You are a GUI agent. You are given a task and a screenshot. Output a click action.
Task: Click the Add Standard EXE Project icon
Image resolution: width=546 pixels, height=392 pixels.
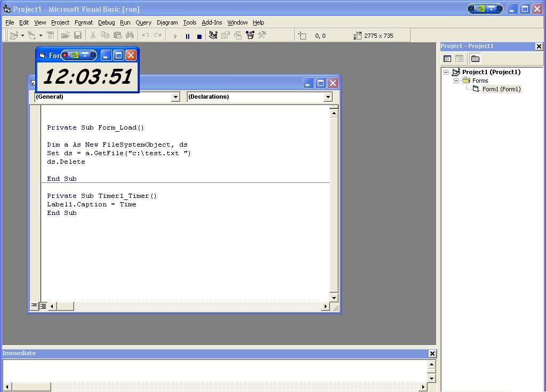coord(14,35)
